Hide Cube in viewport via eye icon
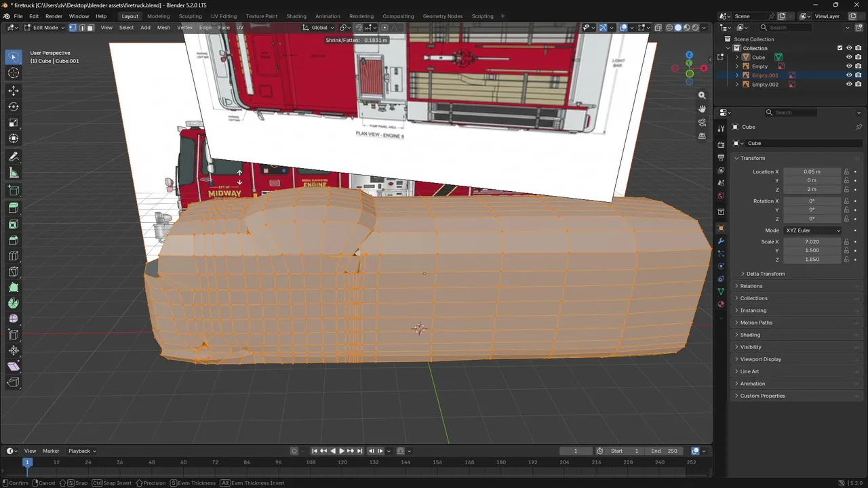This screenshot has width=868, height=488. point(849,57)
